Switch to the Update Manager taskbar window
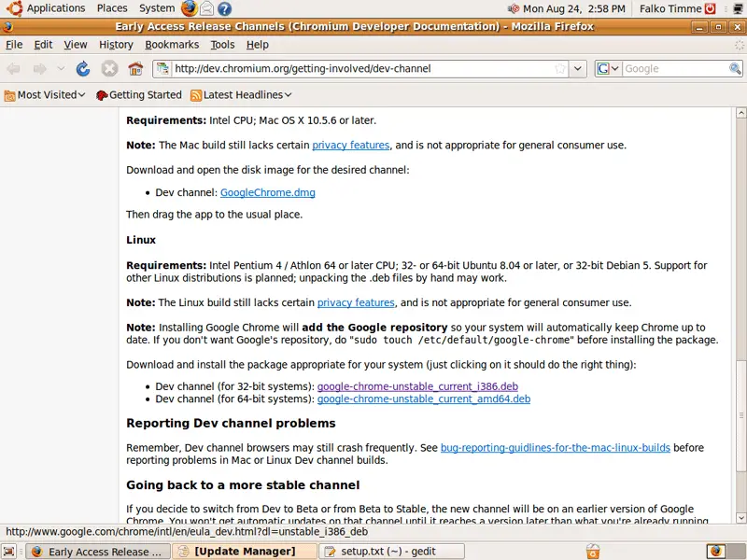Image resolution: width=747 pixels, height=560 pixels. tap(245, 552)
